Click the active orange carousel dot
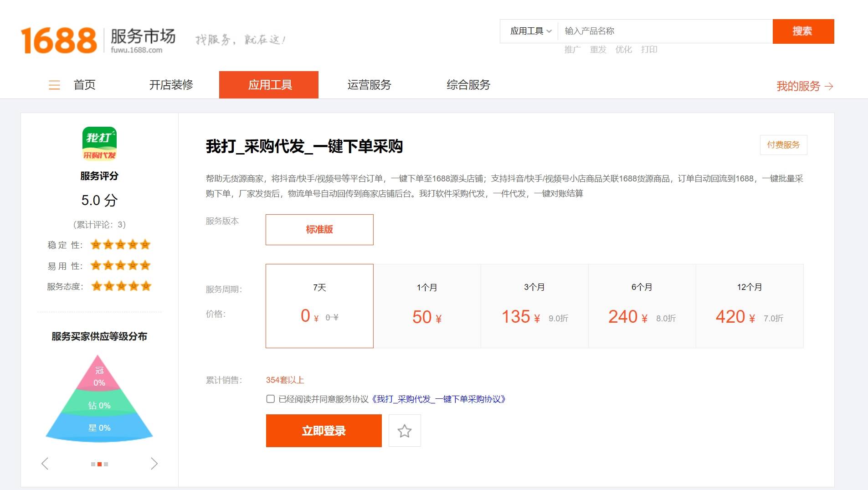The width and height of the screenshot is (868, 490). [x=99, y=464]
